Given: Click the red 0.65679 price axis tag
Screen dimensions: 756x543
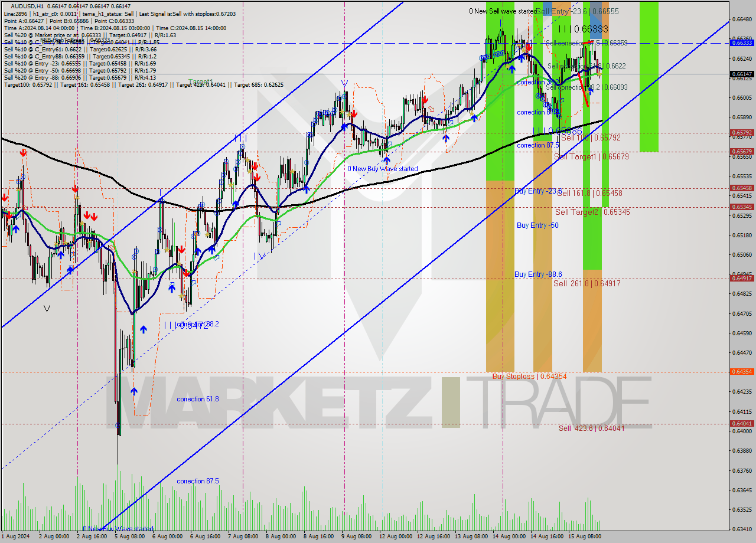Looking at the screenshot, I should (742, 152).
